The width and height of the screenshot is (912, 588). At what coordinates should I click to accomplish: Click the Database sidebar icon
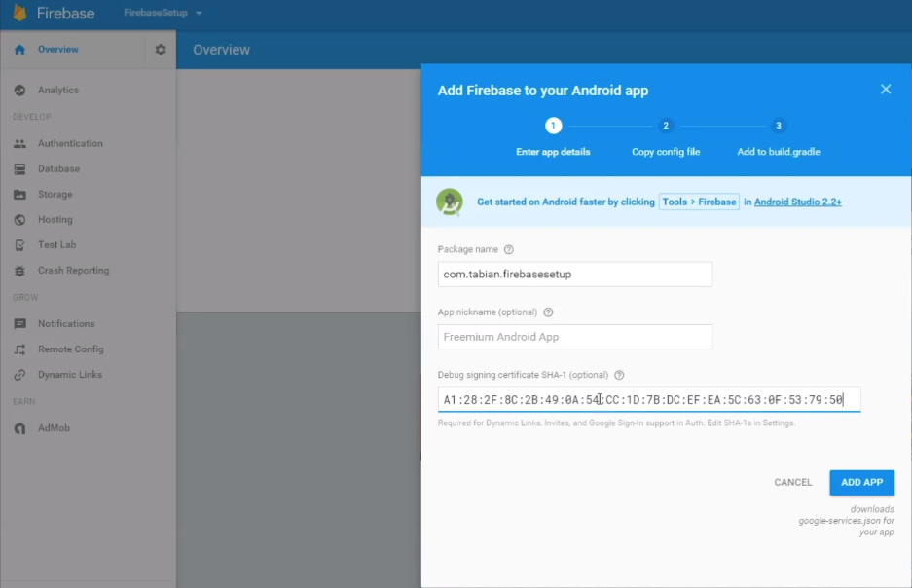[19, 169]
